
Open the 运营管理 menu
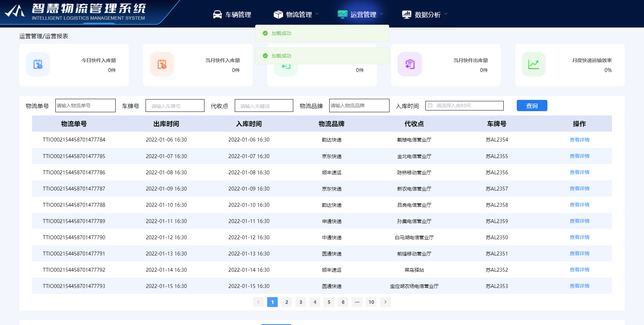pyautogui.click(x=360, y=14)
